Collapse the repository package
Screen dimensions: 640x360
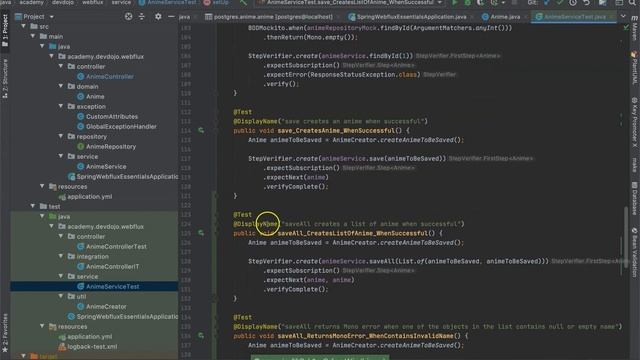[61, 136]
